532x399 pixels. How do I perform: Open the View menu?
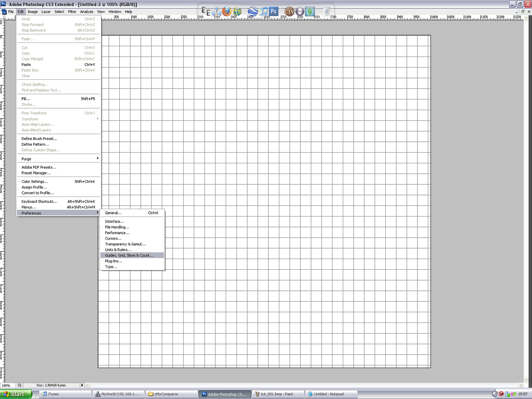point(101,12)
